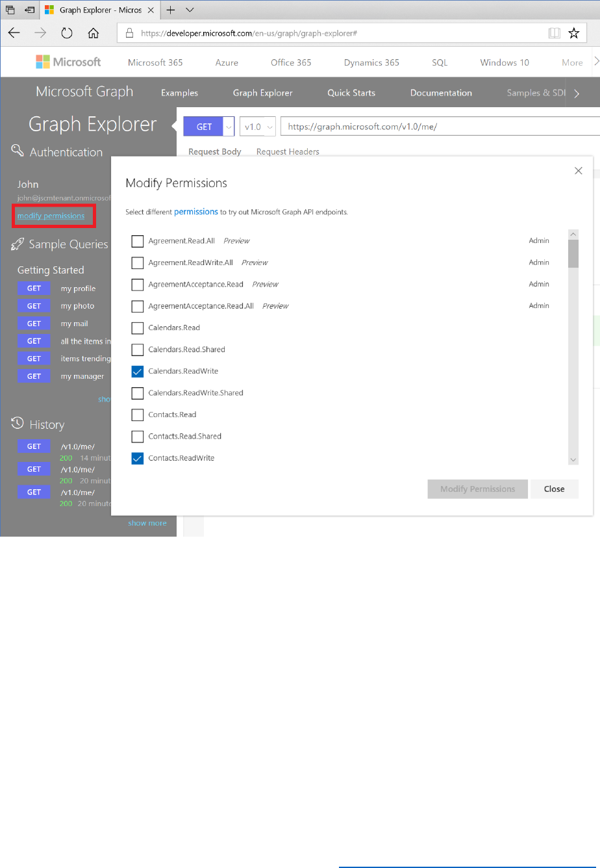Click the permissions list scrollbar thumb

(x=573, y=253)
